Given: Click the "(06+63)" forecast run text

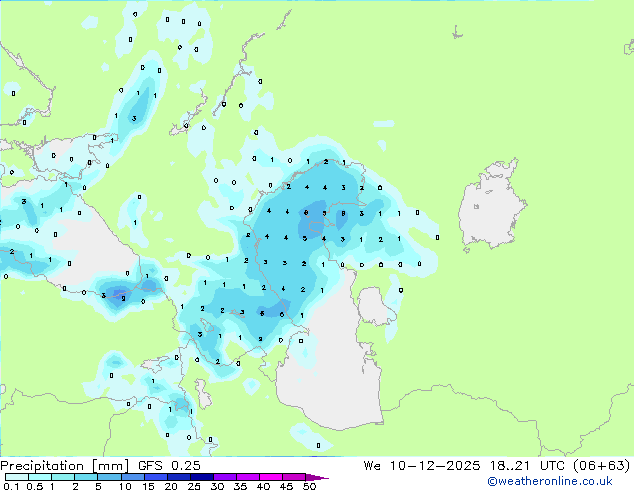Looking at the screenshot, I should [x=602, y=466].
